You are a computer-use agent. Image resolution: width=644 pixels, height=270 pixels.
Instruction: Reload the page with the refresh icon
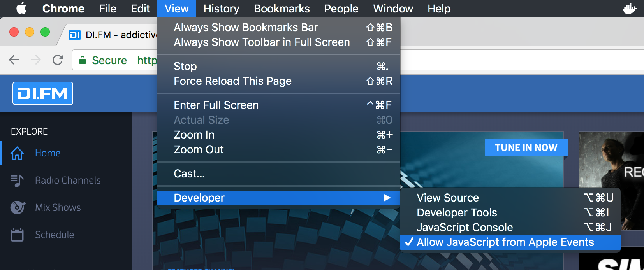58,60
